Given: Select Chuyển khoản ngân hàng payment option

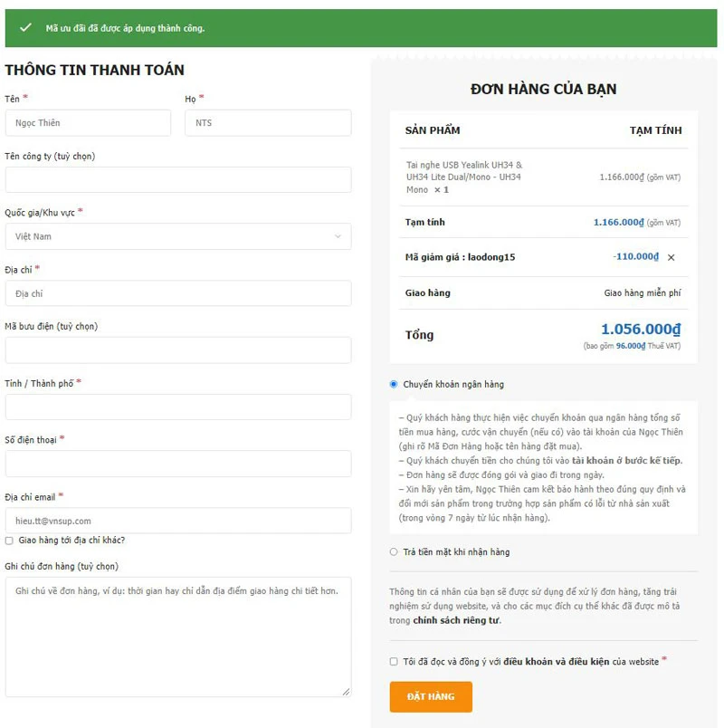Looking at the screenshot, I should [x=394, y=384].
